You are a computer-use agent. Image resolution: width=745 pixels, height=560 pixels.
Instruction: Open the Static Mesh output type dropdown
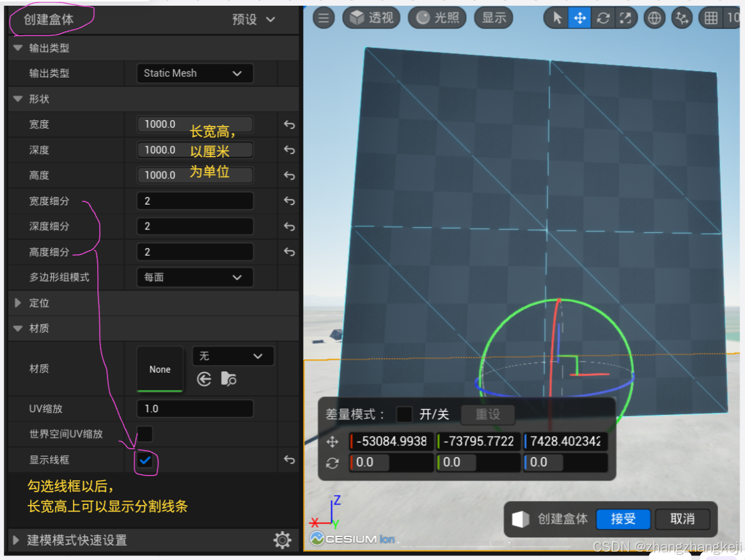click(194, 73)
